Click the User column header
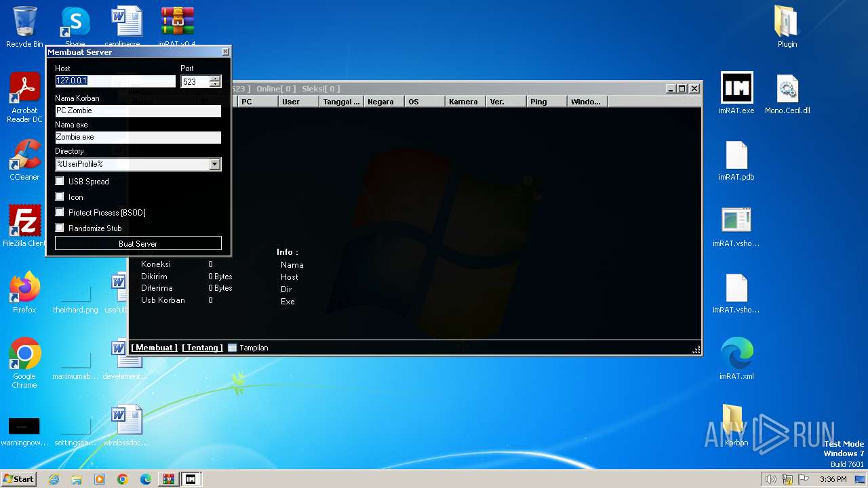The image size is (868, 488). tap(298, 102)
